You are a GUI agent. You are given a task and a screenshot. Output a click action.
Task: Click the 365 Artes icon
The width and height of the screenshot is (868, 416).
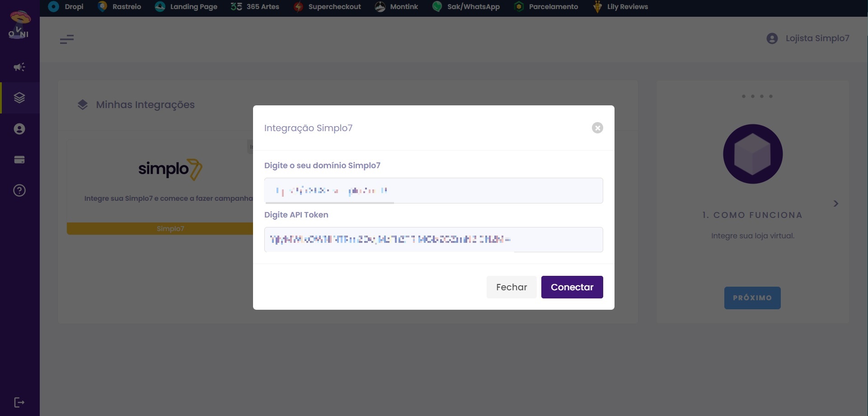pyautogui.click(x=236, y=7)
